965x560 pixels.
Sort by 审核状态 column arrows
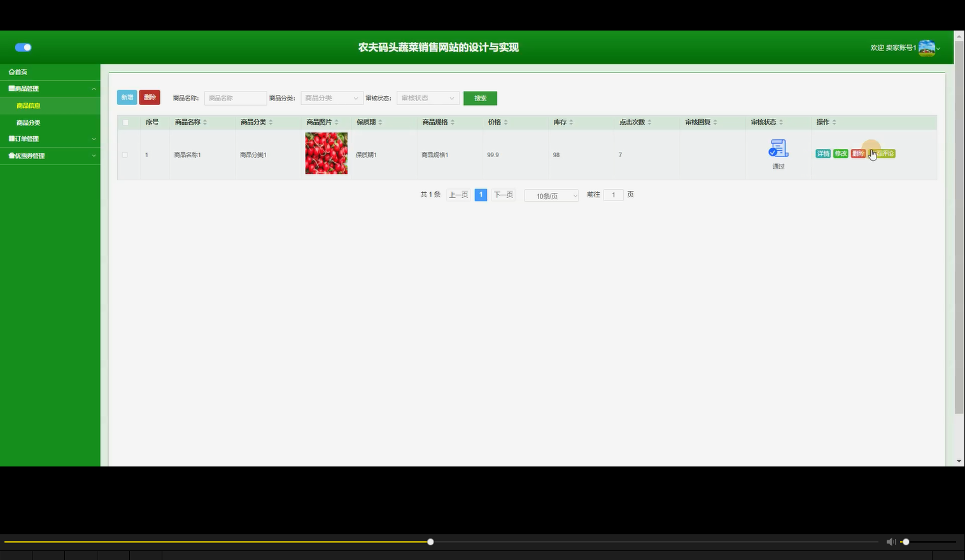click(x=780, y=122)
